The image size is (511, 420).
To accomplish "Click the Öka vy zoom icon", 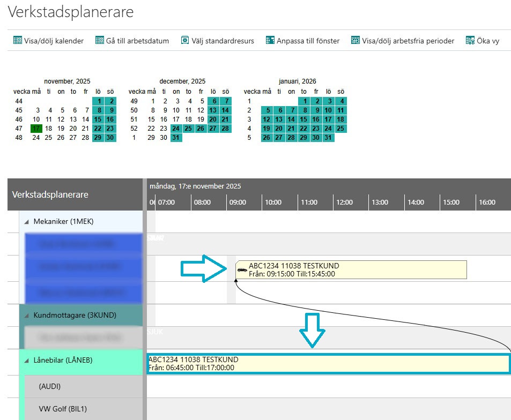I will point(470,40).
